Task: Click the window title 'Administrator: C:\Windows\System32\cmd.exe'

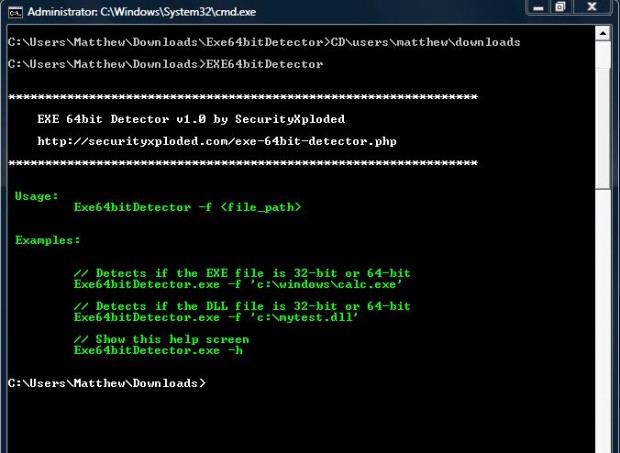Action: [x=142, y=12]
